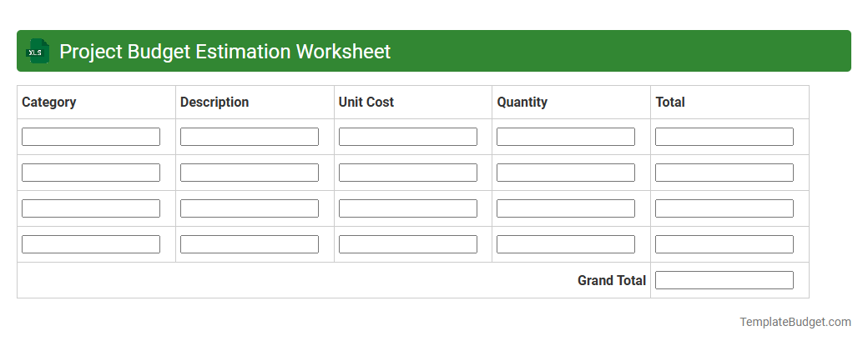Select Quantity input in second row
The image size is (868, 346).
coord(566,173)
